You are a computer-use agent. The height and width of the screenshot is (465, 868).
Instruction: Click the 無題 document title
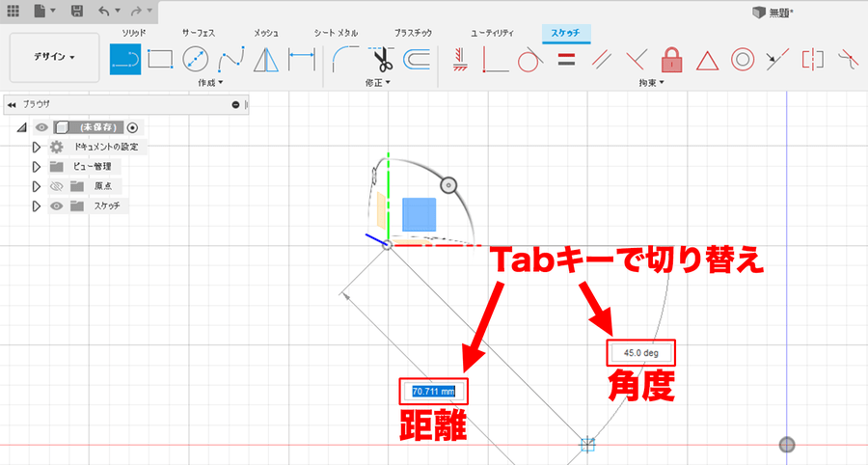(x=780, y=13)
